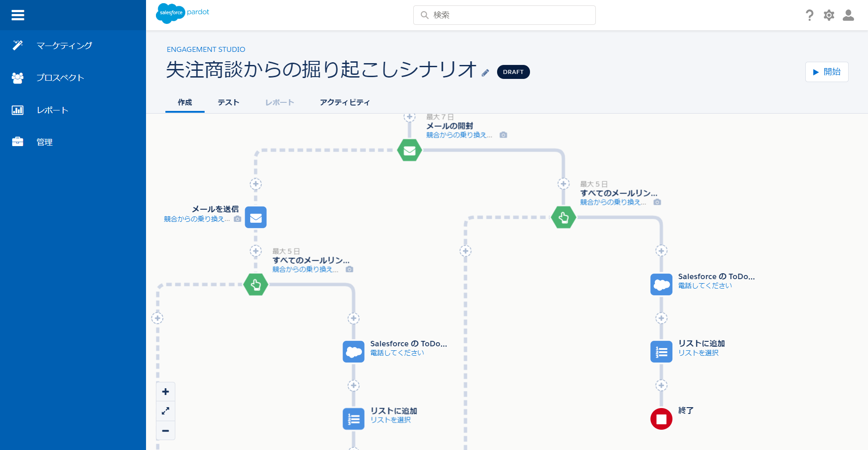Click the ENGAGEMENT STUDIO breadcrumb label
This screenshot has height=450, width=868.
coord(206,50)
